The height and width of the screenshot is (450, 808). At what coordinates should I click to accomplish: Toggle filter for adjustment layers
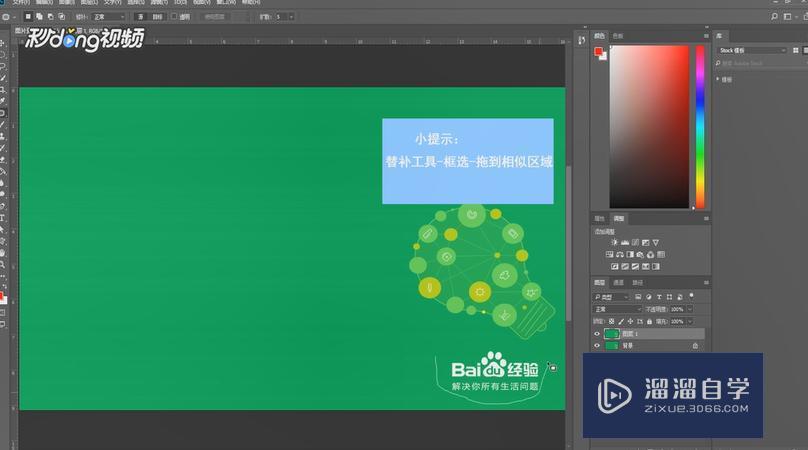649,297
